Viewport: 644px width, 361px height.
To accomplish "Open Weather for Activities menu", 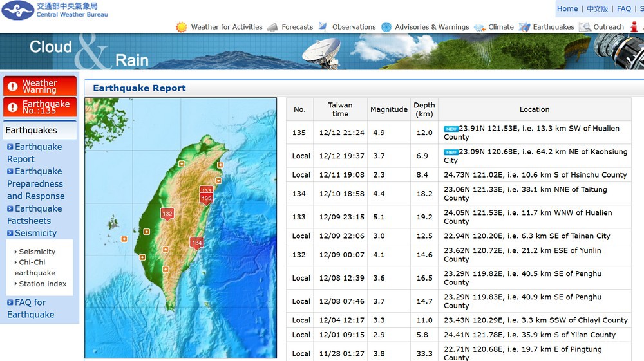I will pos(226,27).
